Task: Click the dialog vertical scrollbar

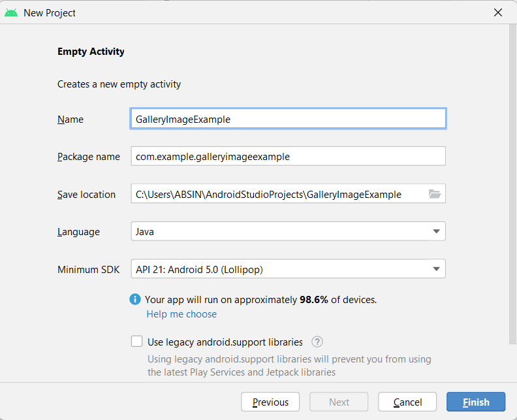Action: click(x=512, y=183)
